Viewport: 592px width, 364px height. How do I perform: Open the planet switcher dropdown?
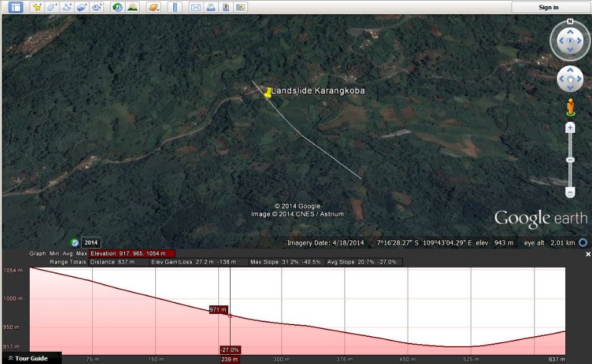tap(154, 7)
